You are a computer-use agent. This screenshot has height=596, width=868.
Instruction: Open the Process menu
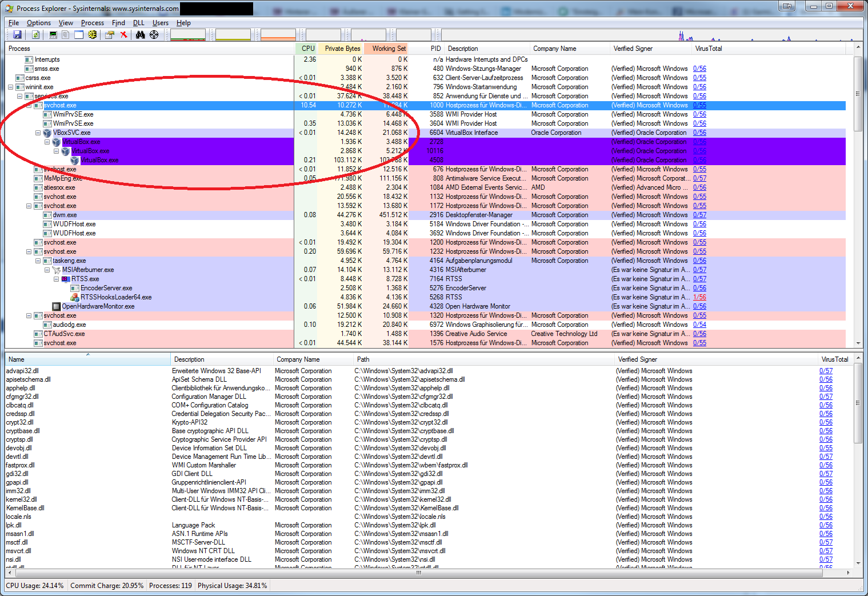coord(93,23)
